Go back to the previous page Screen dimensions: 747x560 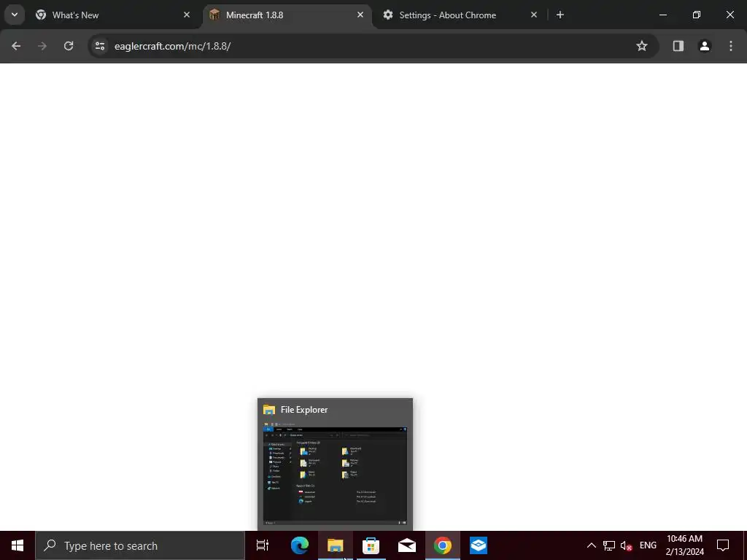coord(16,46)
